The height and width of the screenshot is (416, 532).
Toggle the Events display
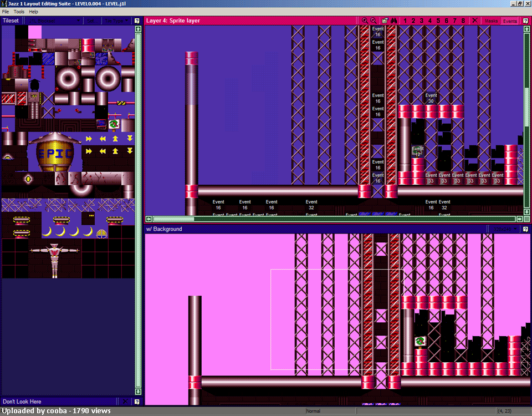point(510,21)
